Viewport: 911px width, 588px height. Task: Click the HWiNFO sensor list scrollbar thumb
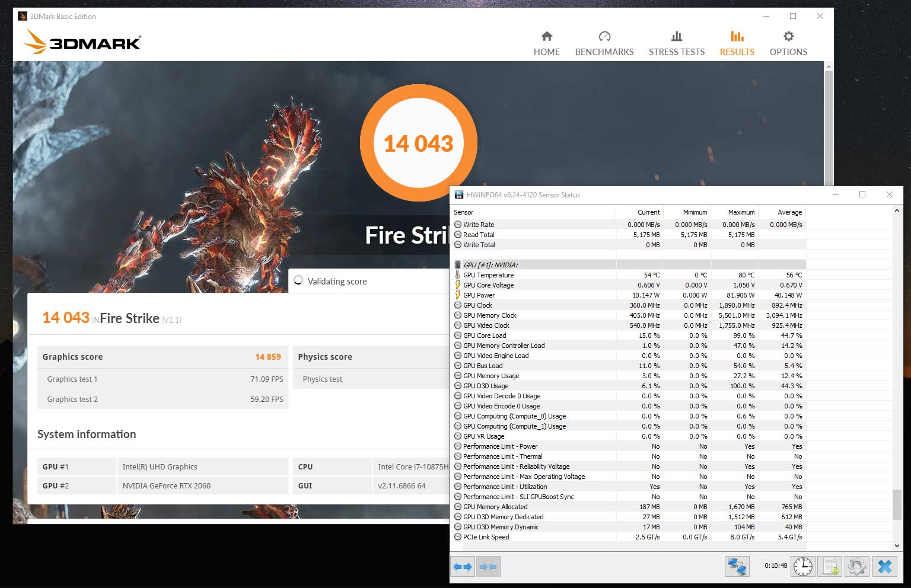tap(897, 504)
